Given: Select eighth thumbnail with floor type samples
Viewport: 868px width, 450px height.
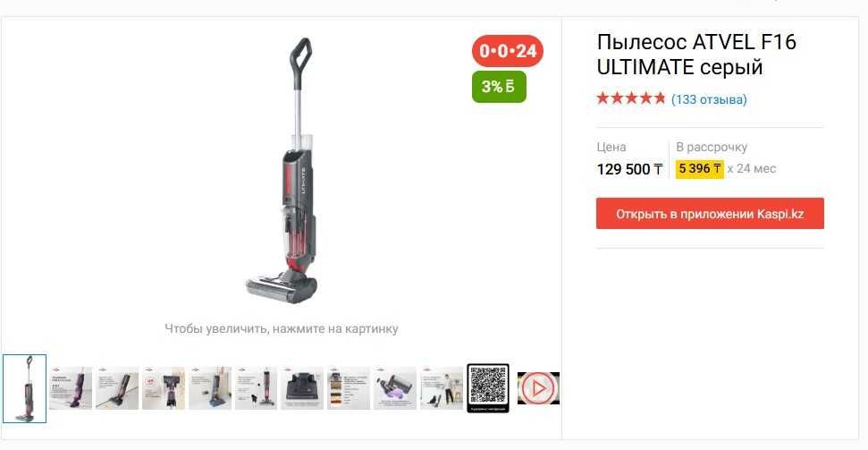Looking at the screenshot, I should 349,388.
